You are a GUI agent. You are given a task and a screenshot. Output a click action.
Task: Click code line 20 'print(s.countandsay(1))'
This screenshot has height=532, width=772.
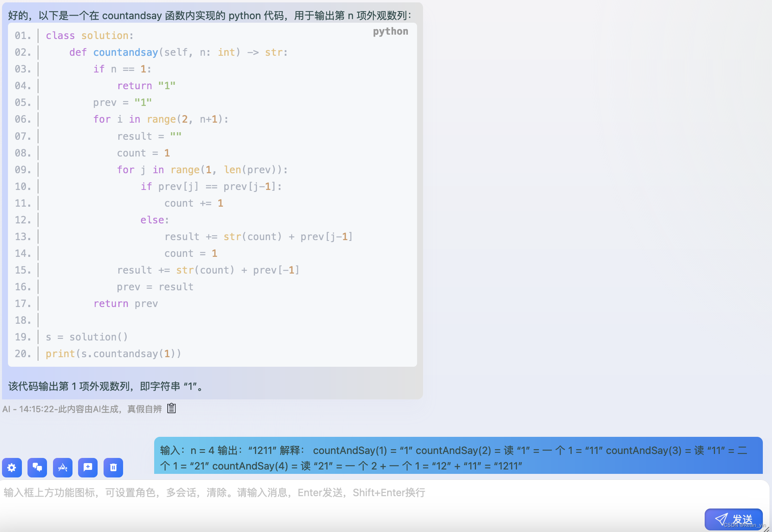point(114,354)
